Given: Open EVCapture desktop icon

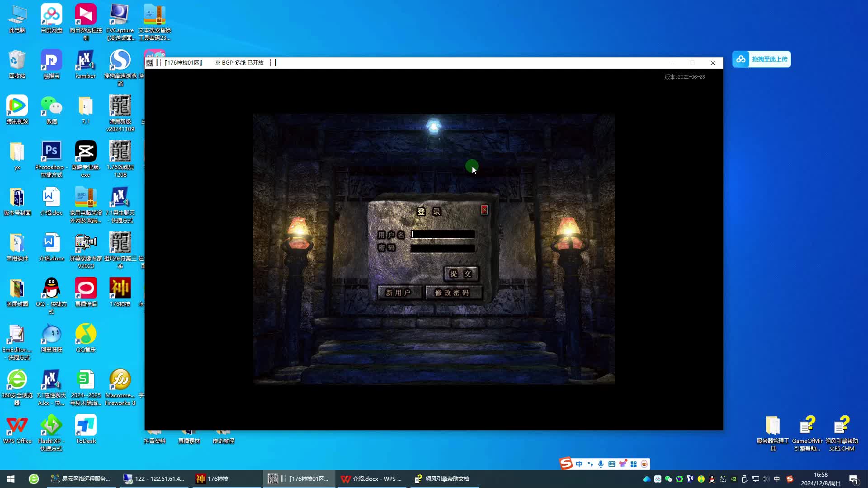Looking at the screenshot, I should tap(120, 22).
